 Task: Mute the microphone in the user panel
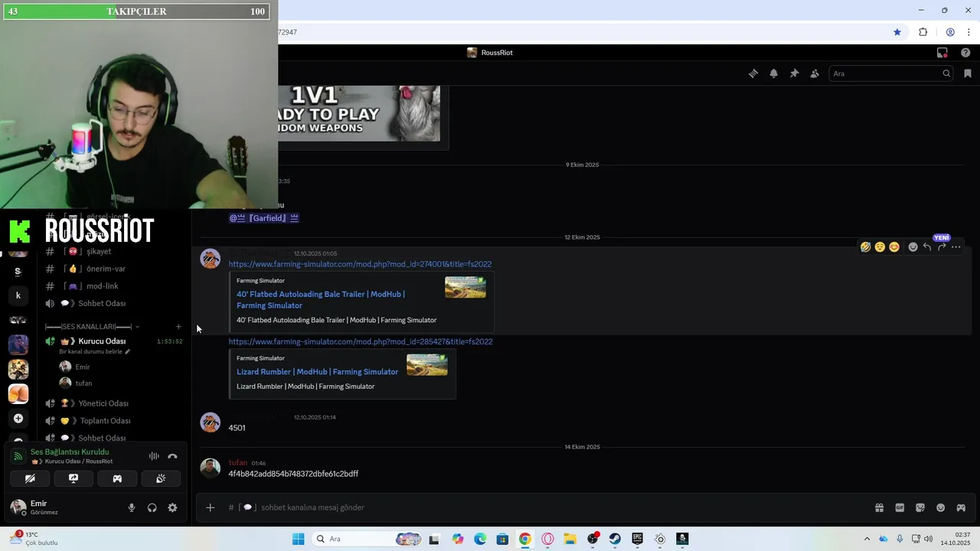click(132, 507)
